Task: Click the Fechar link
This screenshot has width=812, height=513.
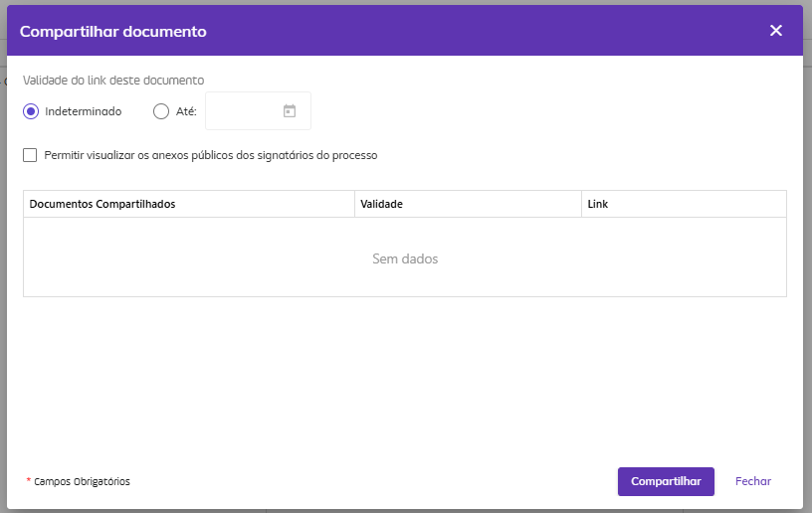Action: (753, 481)
